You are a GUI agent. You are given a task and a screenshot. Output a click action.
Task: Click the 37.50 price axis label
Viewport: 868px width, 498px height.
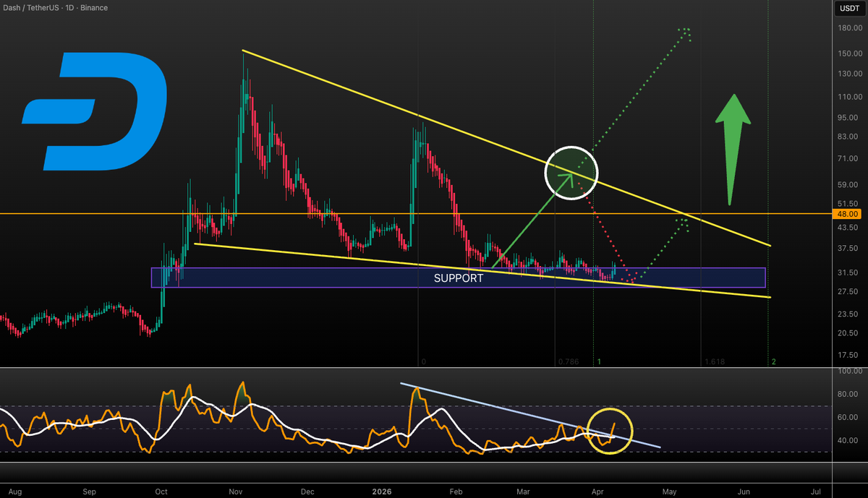coord(848,248)
